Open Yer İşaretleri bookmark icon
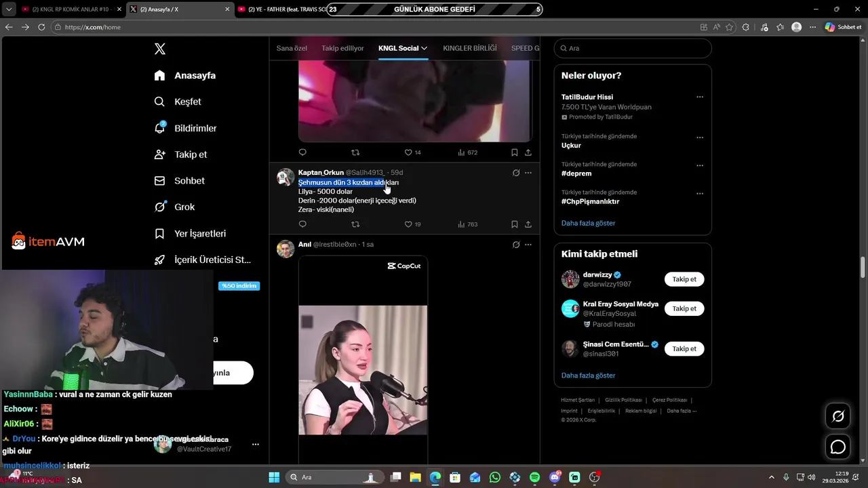 click(159, 233)
